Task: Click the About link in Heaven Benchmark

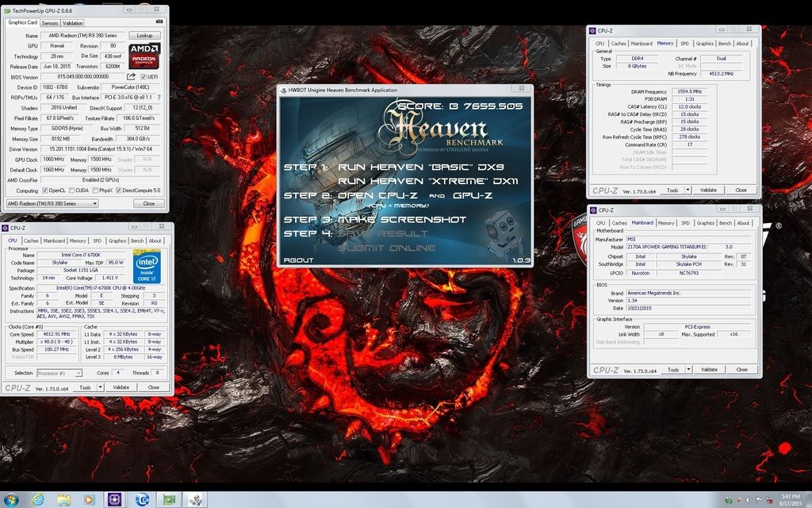Action: point(297,260)
